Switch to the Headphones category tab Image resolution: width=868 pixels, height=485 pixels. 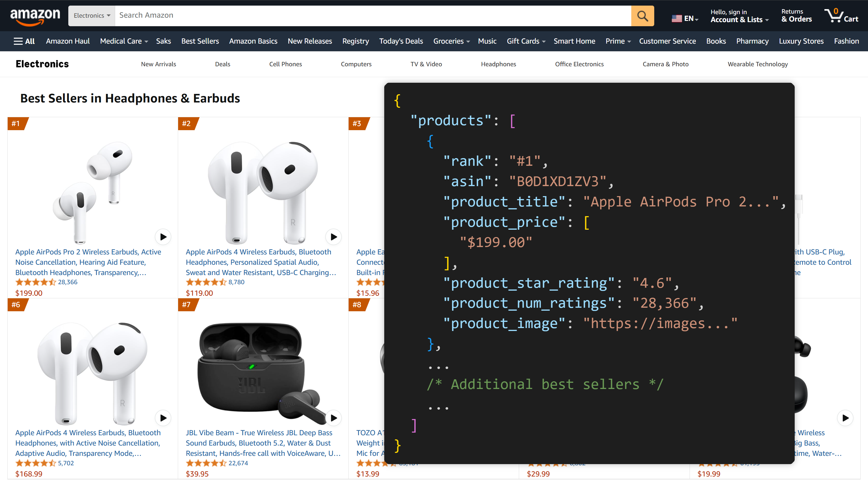click(498, 64)
